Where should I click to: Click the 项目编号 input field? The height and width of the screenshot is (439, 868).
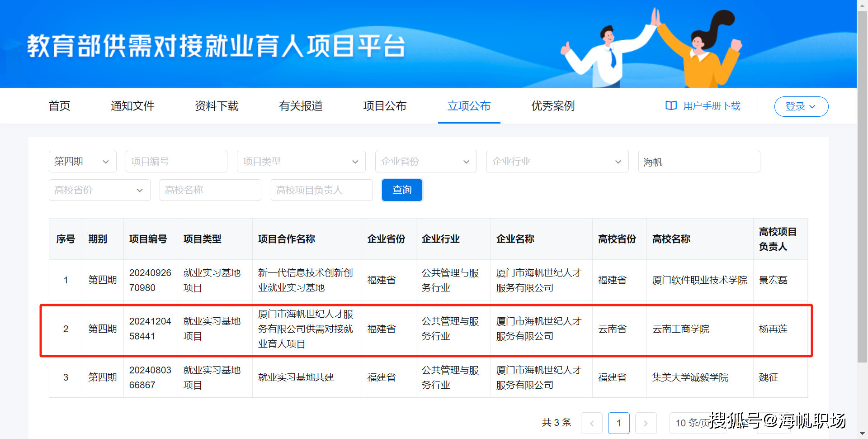click(x=176, y=162)
